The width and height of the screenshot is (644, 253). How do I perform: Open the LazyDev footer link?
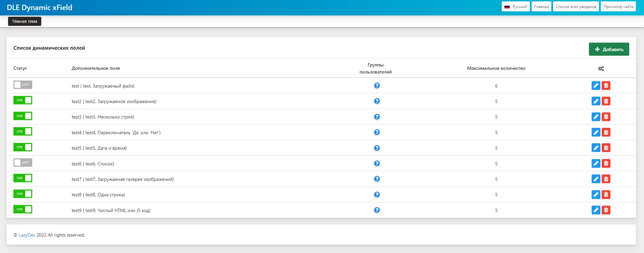[27, 235]
